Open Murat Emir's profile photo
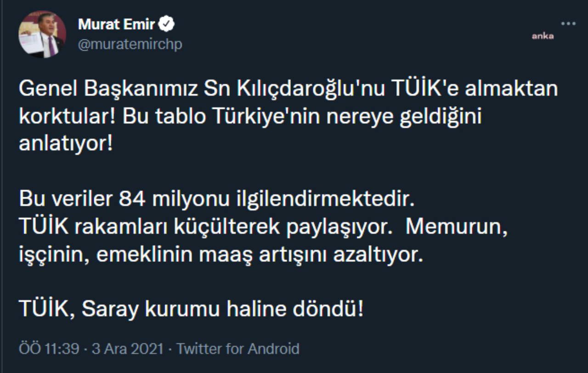Image resolution: width=588 pixels, height=373 pixels. pyautogui.click(x=42, y=34)
